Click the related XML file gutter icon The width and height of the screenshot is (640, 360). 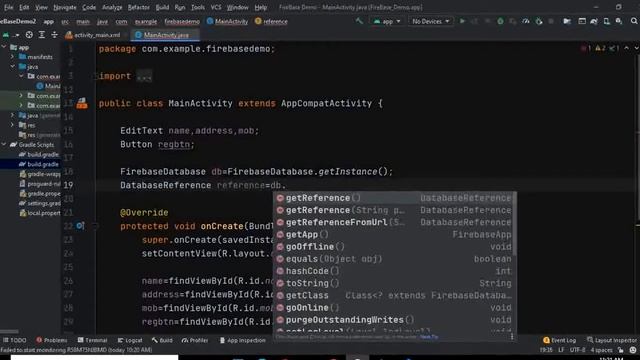(82, 103)
